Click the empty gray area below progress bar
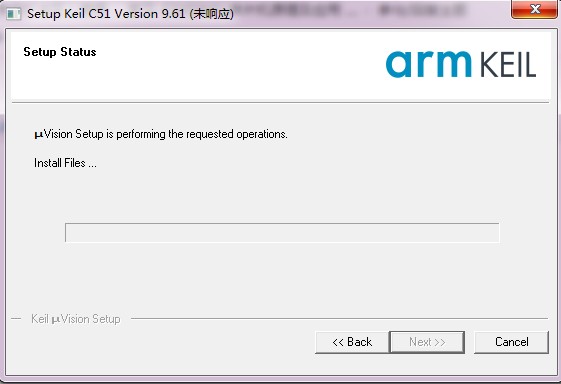This screenshot has height=384, width=561. coord(282,277)
